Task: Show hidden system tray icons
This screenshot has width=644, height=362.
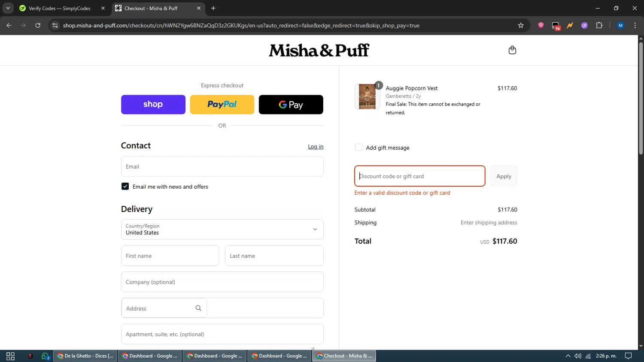Action: point(568,356)
